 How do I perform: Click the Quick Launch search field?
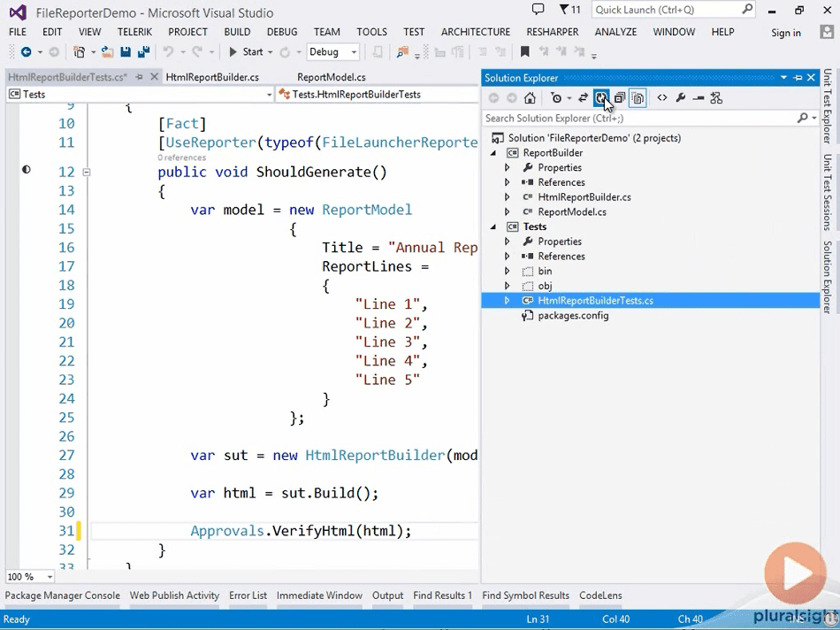click(x=674, y=10)
